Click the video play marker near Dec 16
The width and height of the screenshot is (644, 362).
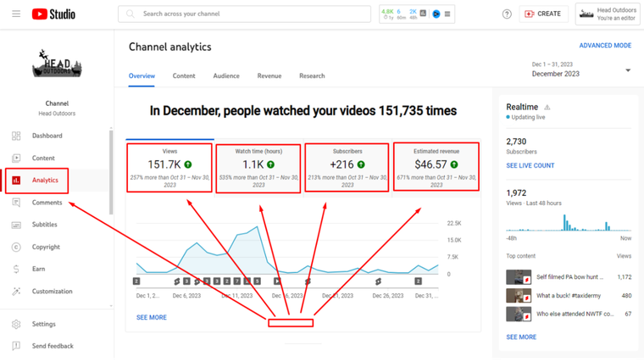277,281
